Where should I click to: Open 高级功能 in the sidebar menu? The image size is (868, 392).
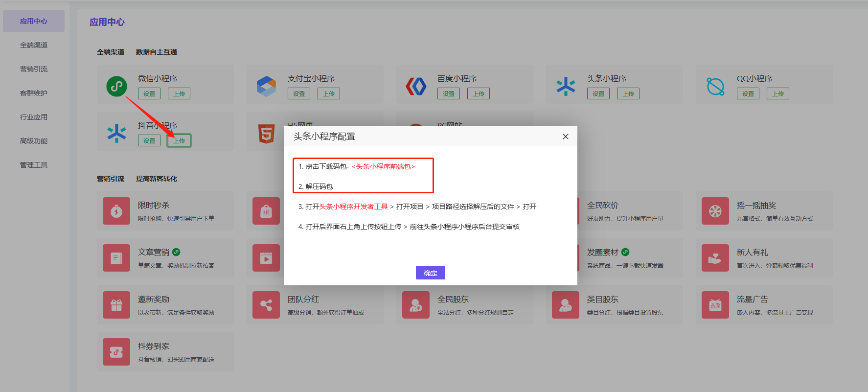point(34,141)
